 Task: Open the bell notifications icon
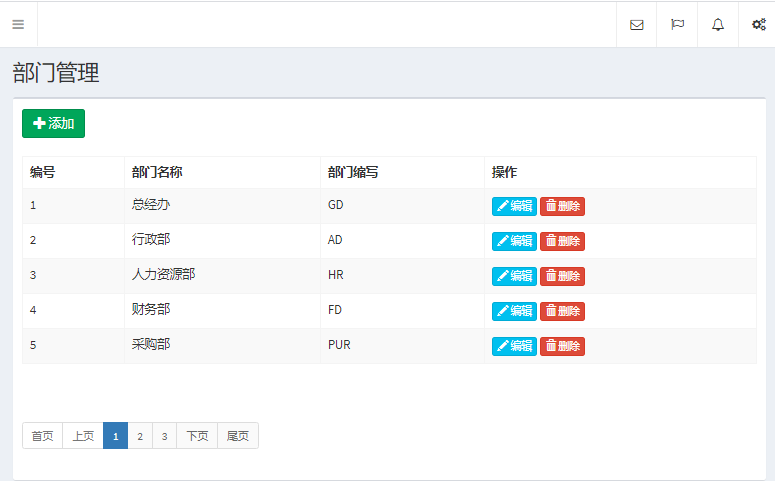718,24
